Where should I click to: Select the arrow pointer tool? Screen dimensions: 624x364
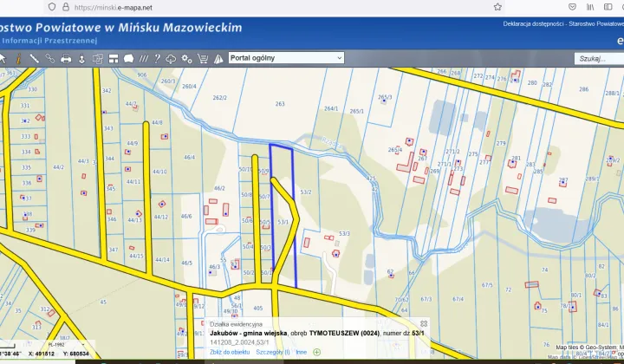click(3, 59)
